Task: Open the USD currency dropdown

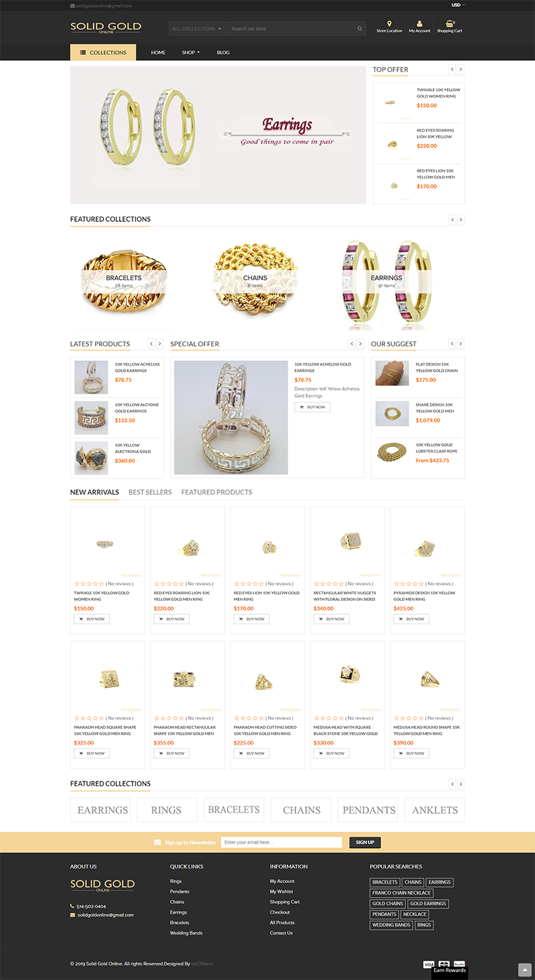Action: [x=458, y=5]
